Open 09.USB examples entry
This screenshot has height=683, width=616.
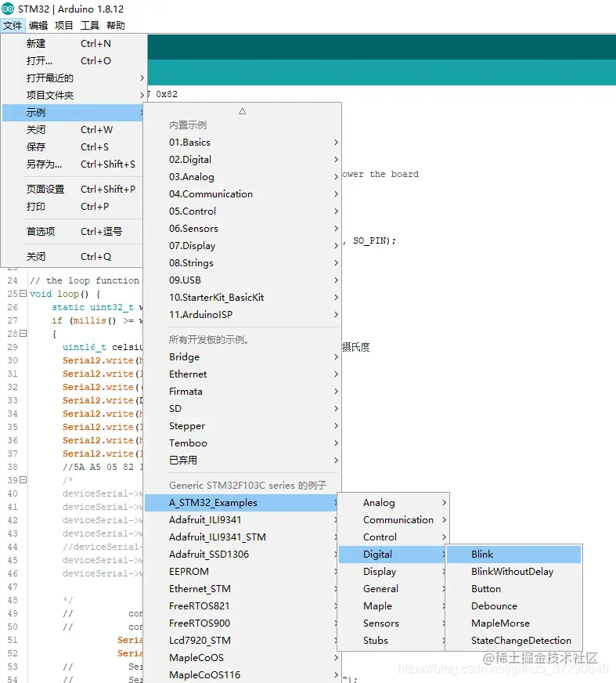(242, 280)
